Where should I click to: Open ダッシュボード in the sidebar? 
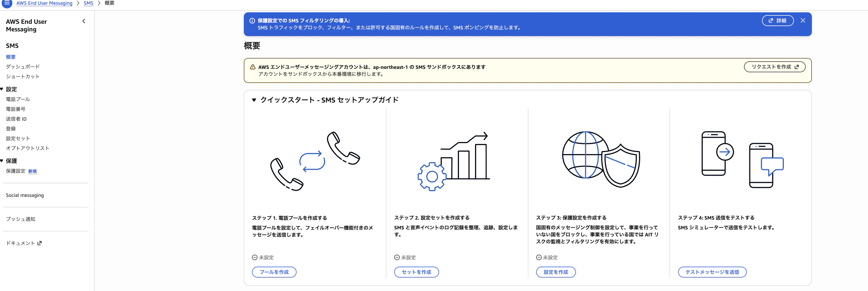(x=23, y=67)
